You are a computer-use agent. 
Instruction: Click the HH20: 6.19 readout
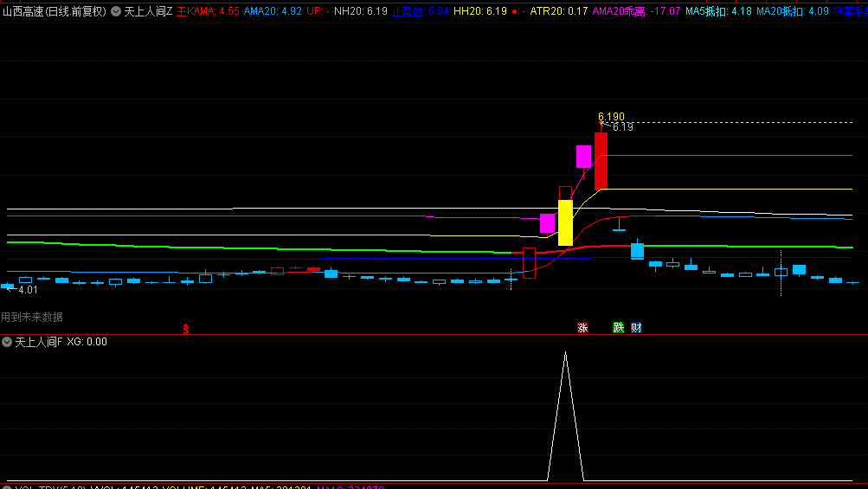[480, 11]
